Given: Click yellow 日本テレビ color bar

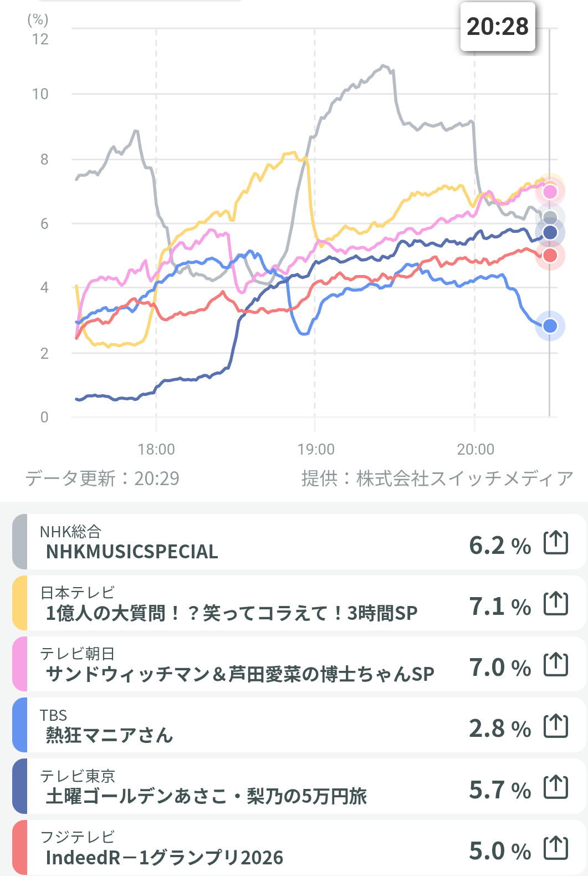Looking at the screenshot, I should click(x=20, y=603).
